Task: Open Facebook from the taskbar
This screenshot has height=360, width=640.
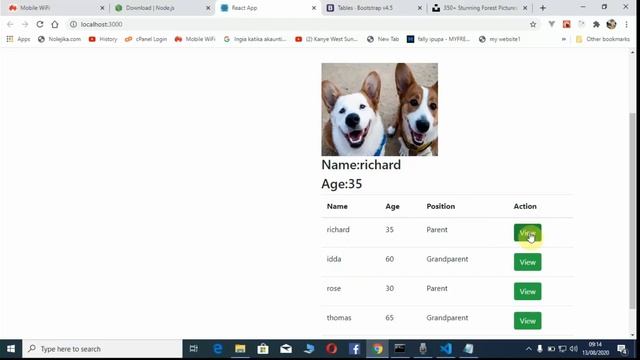Action: point(354,349)
